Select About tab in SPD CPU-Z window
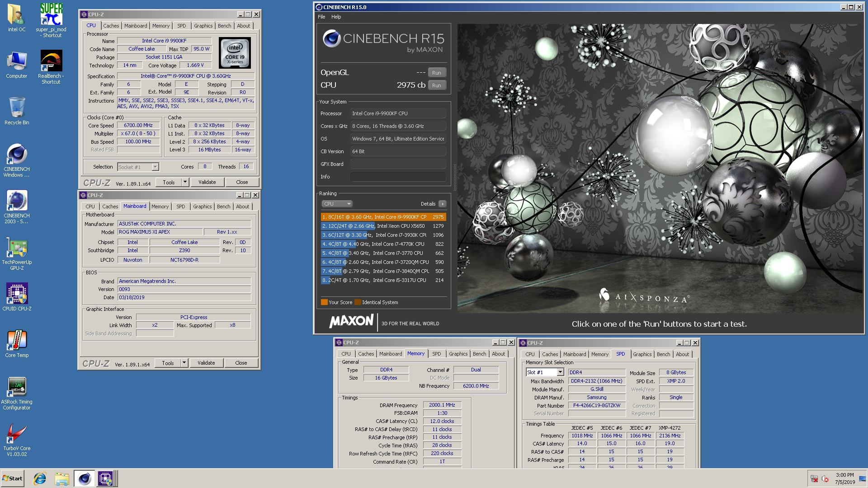 (682, 354)
